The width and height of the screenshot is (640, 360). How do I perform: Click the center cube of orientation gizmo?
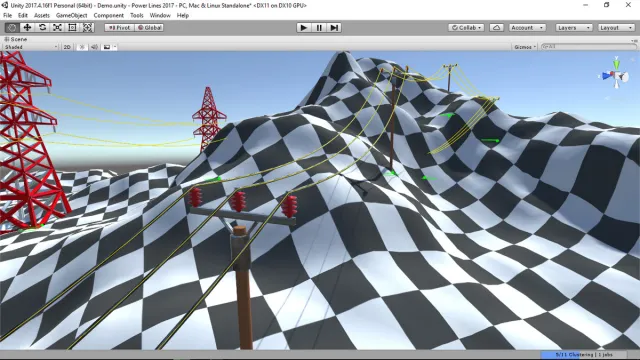[x=616, y=75]
